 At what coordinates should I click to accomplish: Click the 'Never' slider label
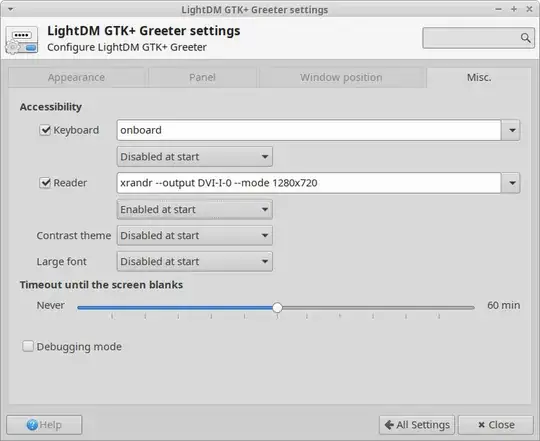(x=51, y=305)
